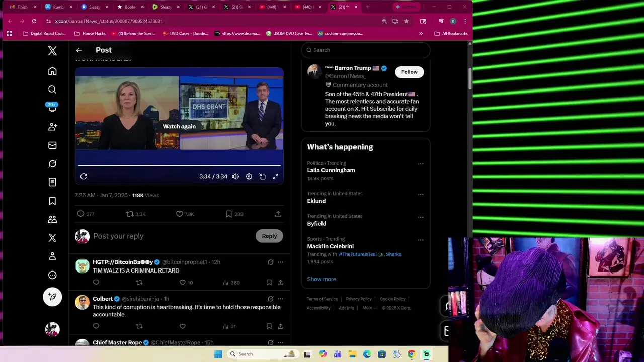Open the circled More icon in sidebar
This screenshot has width=644, height=362.
(52, 275)
